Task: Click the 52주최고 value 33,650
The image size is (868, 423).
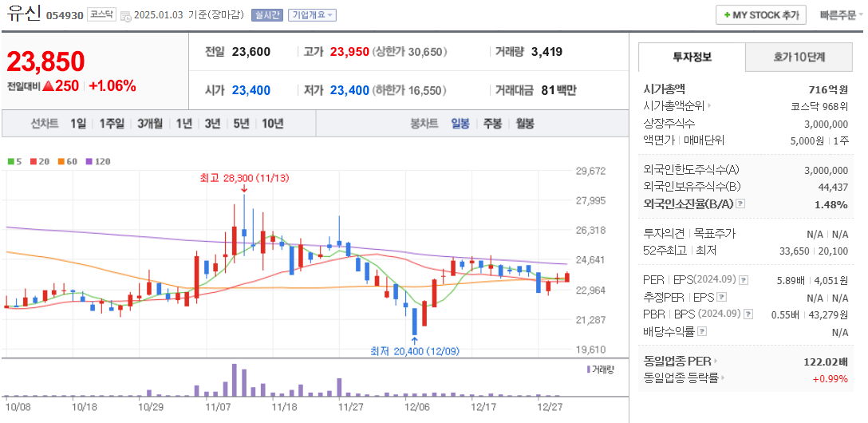Action: (x=793, y=251)
